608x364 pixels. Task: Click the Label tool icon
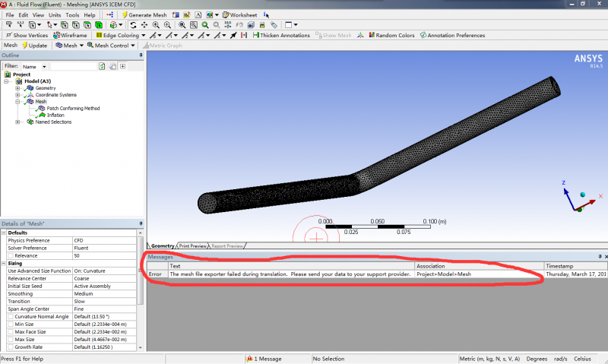tap(8, 25)
